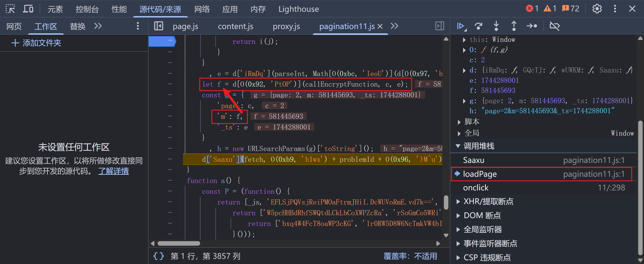Hide the debugger sidebar pane
Viewport: 644px width, 264px height.
[439, 26]
